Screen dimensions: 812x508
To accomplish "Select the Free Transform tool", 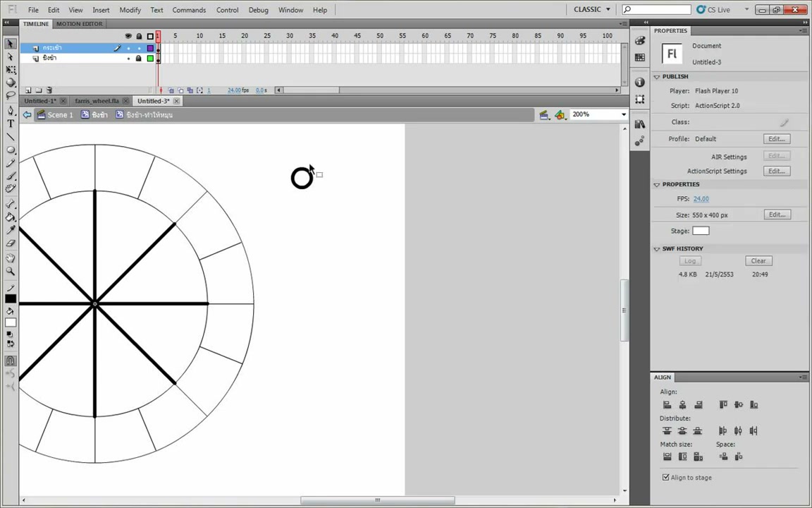I will pos(11,69).
